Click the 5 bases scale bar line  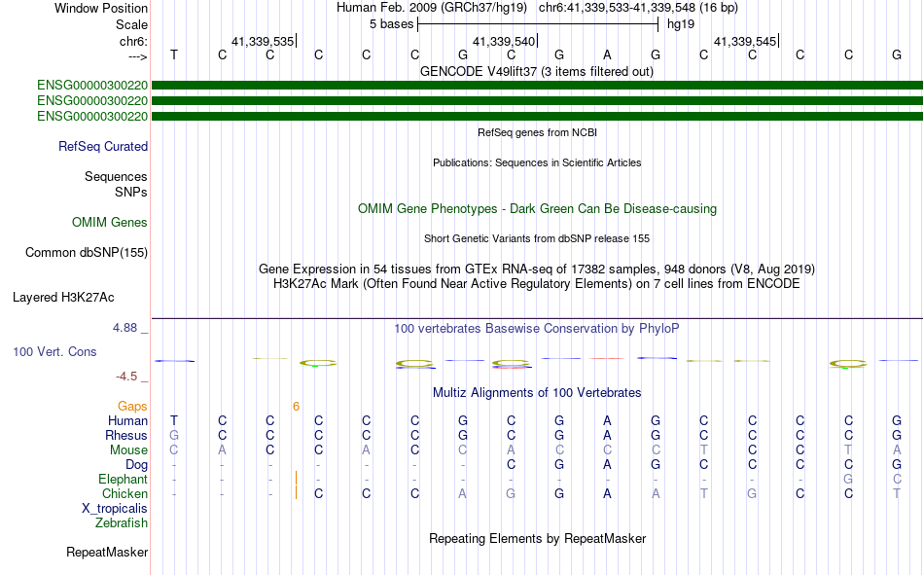[538, 24]
